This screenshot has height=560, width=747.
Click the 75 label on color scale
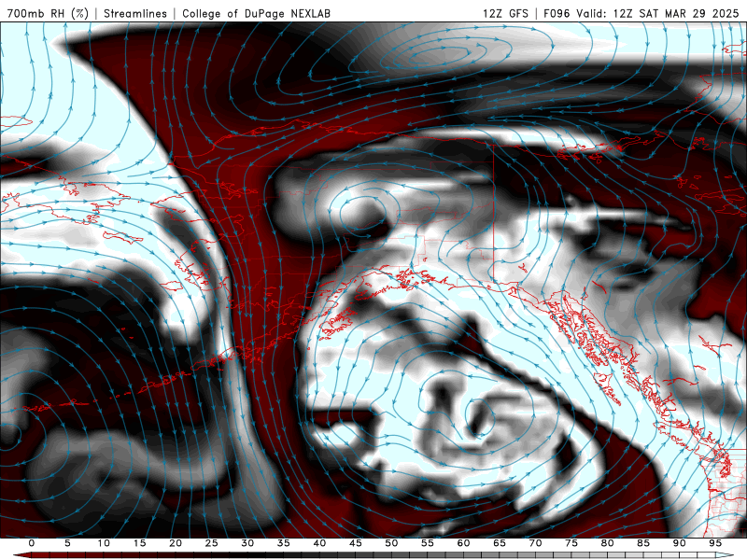tap(571, 543)
